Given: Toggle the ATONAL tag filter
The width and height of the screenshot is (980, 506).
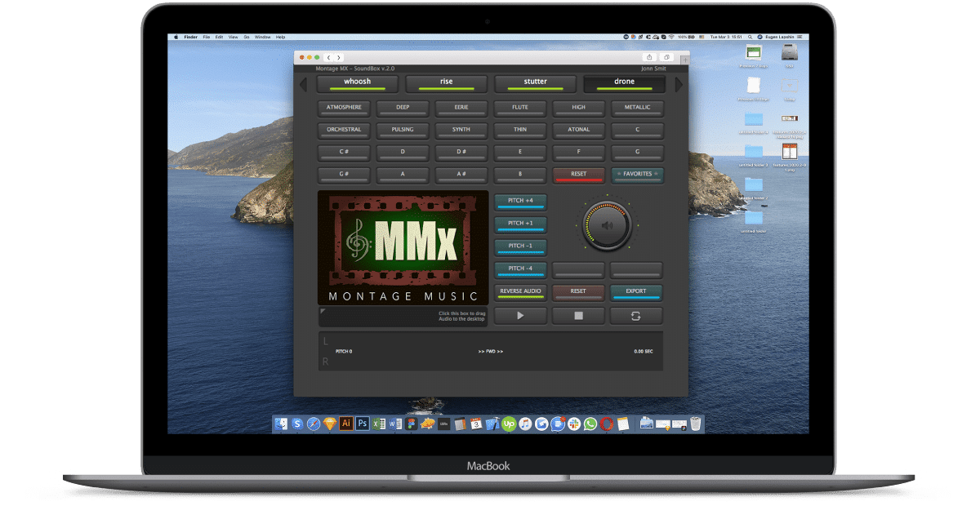Looking at the screenshot, I should pyautogui.click(x=578, y=131).
